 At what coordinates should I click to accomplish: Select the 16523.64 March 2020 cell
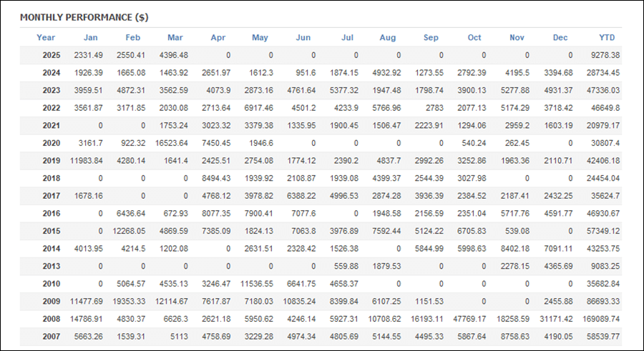pyautogui.click(x=171, y=143)
